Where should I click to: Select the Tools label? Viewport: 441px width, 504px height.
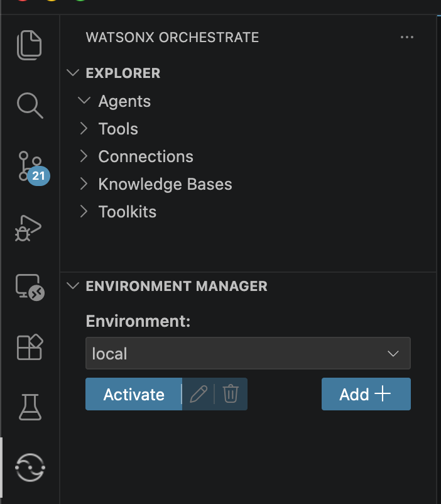click(x=118, y=129)
